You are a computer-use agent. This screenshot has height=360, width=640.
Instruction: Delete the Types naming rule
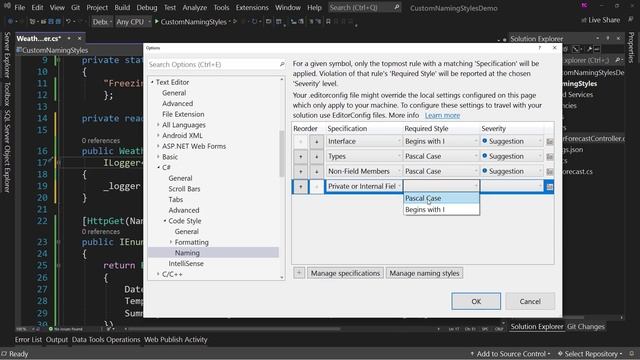click(x=550, y=157)
